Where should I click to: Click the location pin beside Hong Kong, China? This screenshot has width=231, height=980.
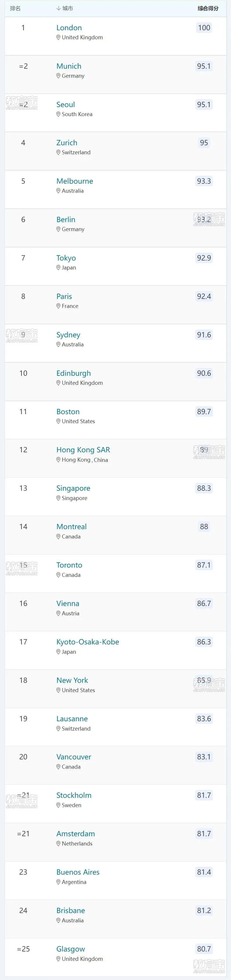pos(58,460)
